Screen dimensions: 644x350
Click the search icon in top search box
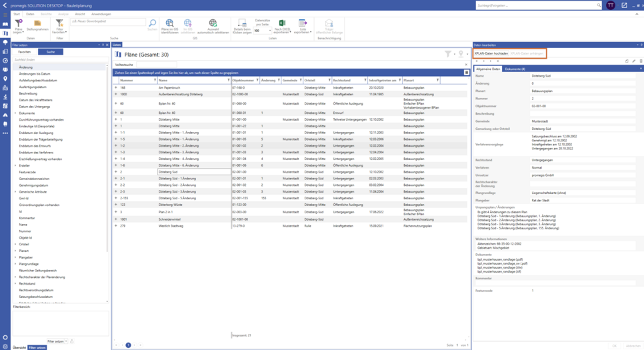click(x=599, y=5)
